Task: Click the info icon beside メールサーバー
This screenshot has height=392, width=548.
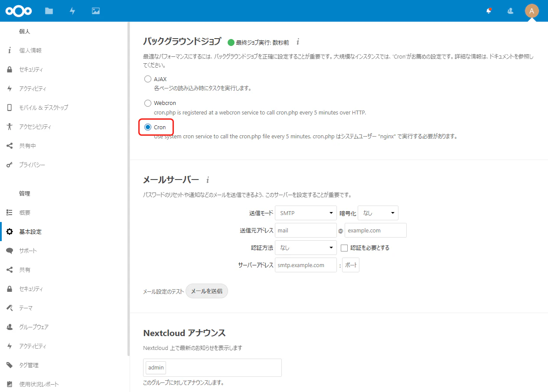Action: (208, 180)
